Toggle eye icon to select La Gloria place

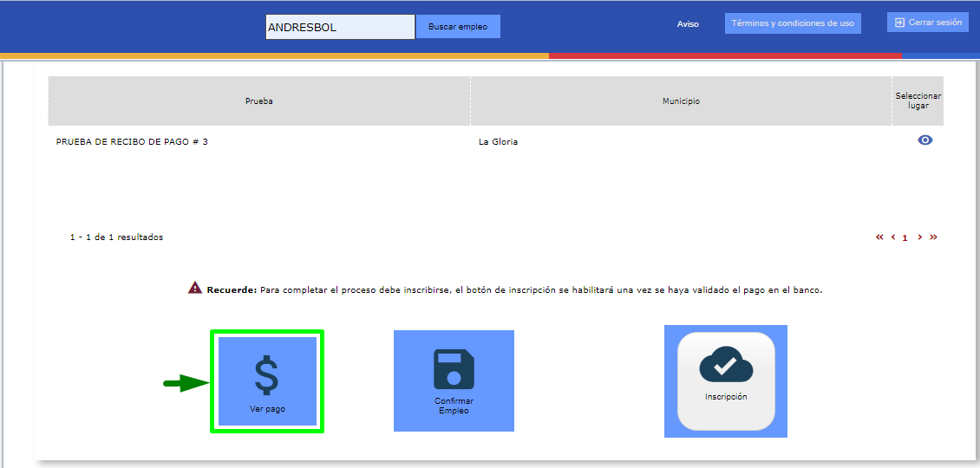pyautogui.click(x=924, y=140)
